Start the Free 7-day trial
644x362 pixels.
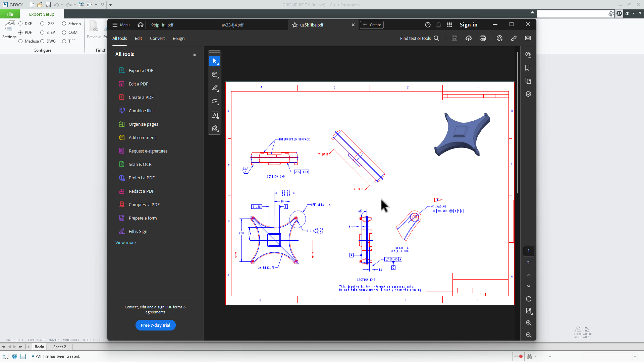[x=155, y=325]
